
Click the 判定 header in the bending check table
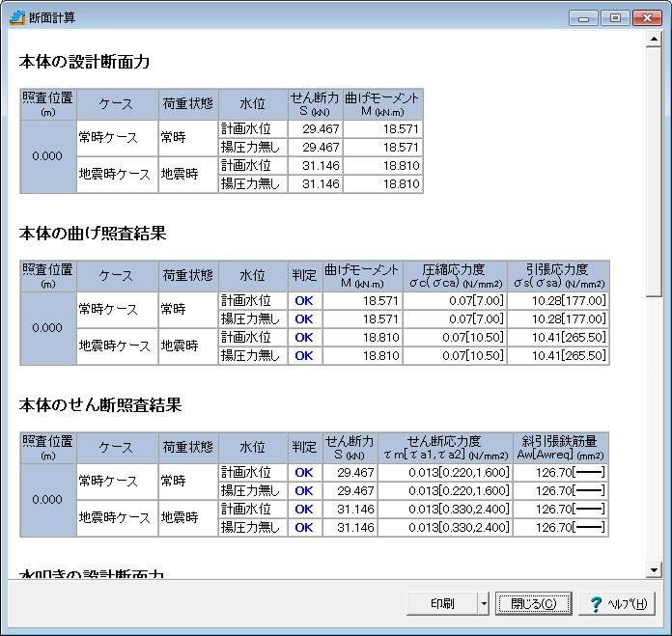pos(304,276)
